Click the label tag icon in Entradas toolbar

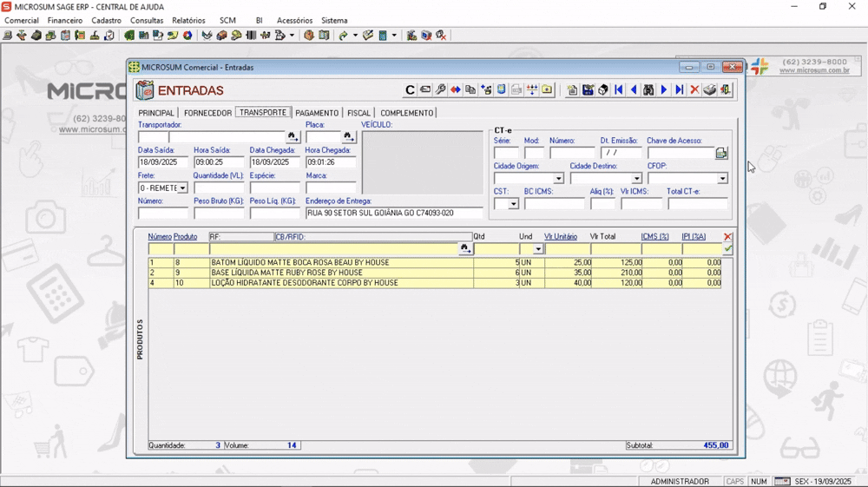tap(425, 89)
